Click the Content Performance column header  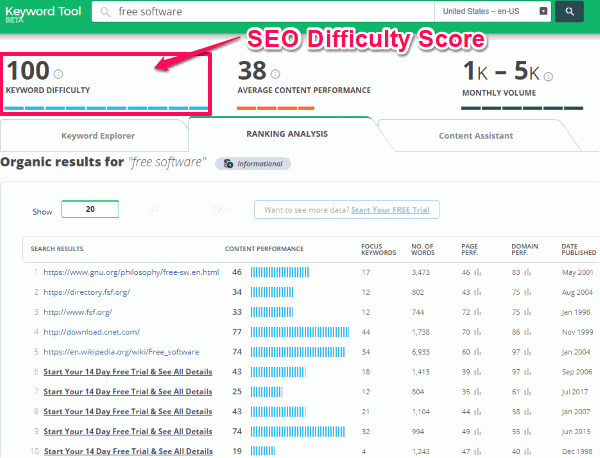tap(264, 249)
